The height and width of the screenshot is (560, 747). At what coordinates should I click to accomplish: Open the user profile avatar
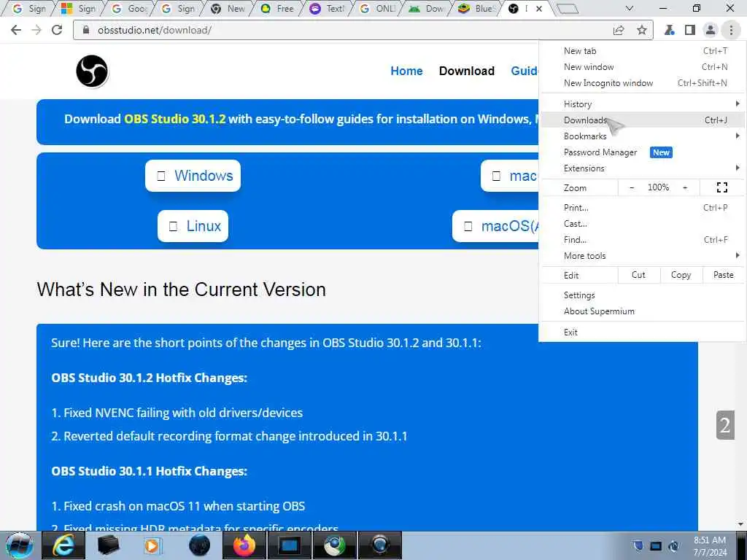tap(711, 30)
